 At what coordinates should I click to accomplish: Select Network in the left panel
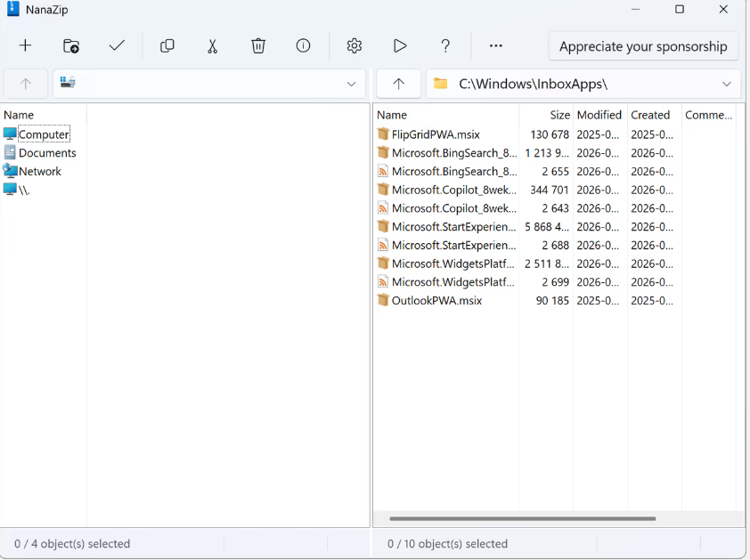coord(40,171)
